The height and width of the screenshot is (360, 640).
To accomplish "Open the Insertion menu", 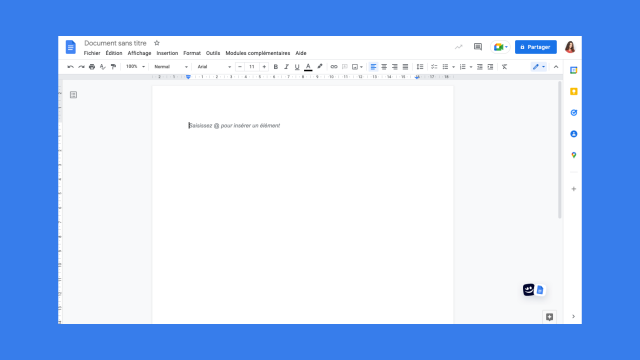I will point(167,53).
